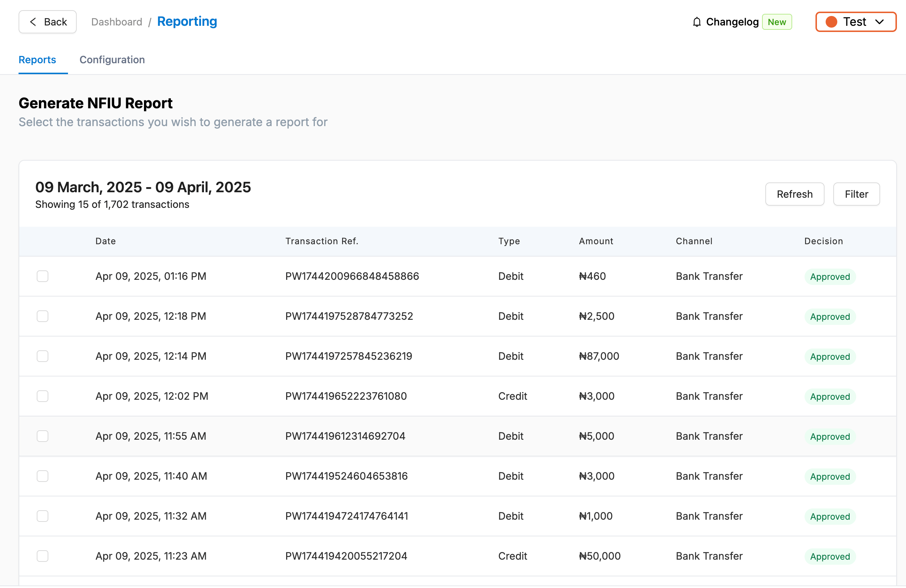The image size is (906, 588).
Task: Click the green New badge
Action: [x=776, y=22]
